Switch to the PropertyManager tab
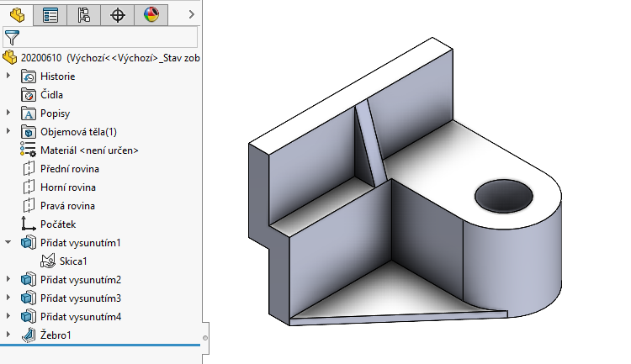Viewport: 631px width, 364px height. click(50, 15)
